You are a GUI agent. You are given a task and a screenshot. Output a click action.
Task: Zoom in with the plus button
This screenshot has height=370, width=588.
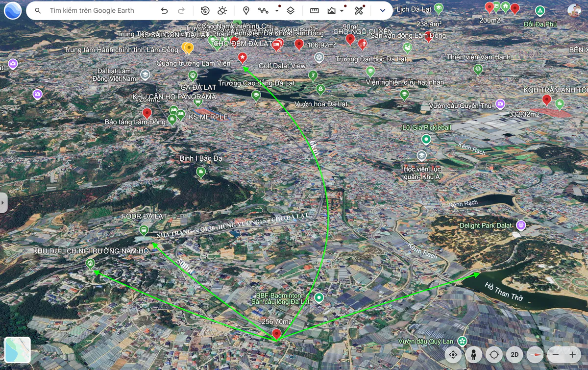[572, 354]
